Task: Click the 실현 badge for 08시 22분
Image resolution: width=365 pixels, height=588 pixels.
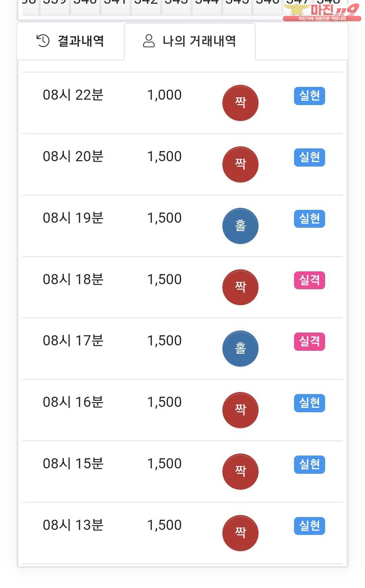Action: click(x=309, y=96)
